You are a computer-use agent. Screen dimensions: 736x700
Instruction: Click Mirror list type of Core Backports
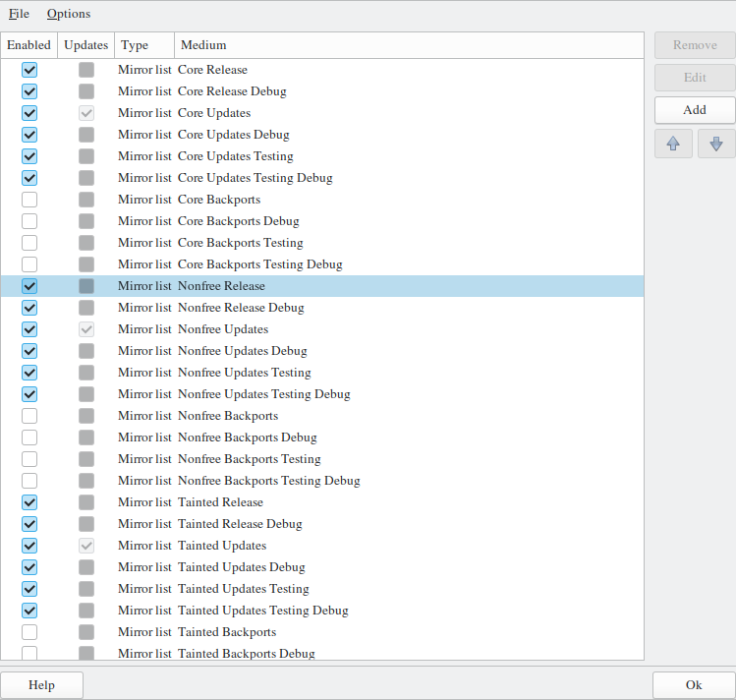tap(144, 200)
